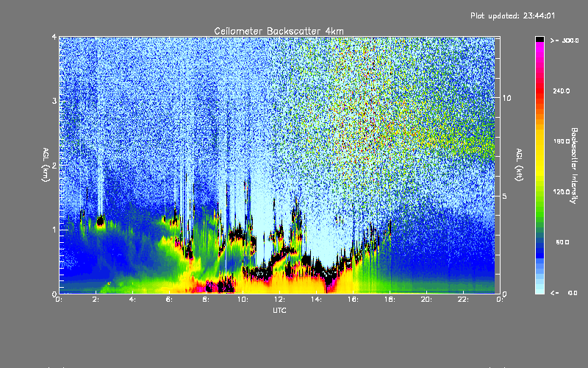Select the "20:" UTC hour tick label
This screenshot has height=368, width=588.
[x=427, y=300]
